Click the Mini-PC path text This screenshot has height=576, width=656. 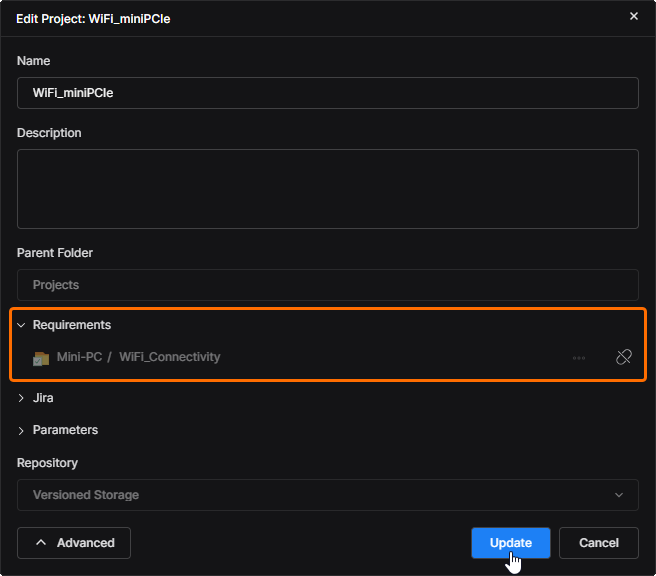pos(79,357)
